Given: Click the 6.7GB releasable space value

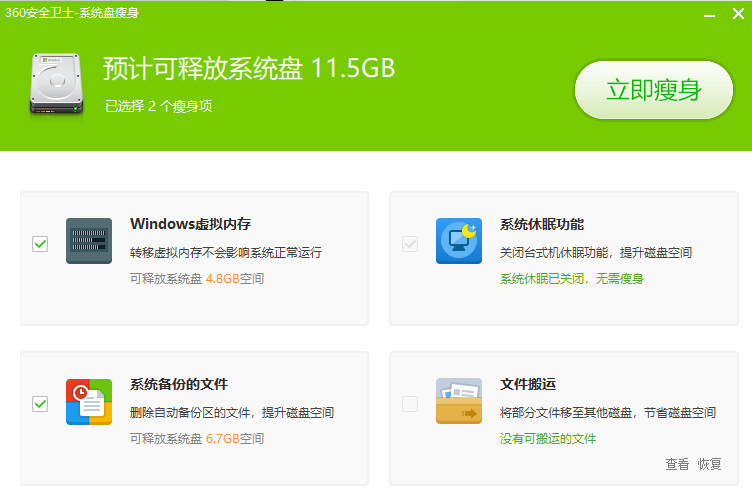Looking at the screenshot, I should click(223, 439).
